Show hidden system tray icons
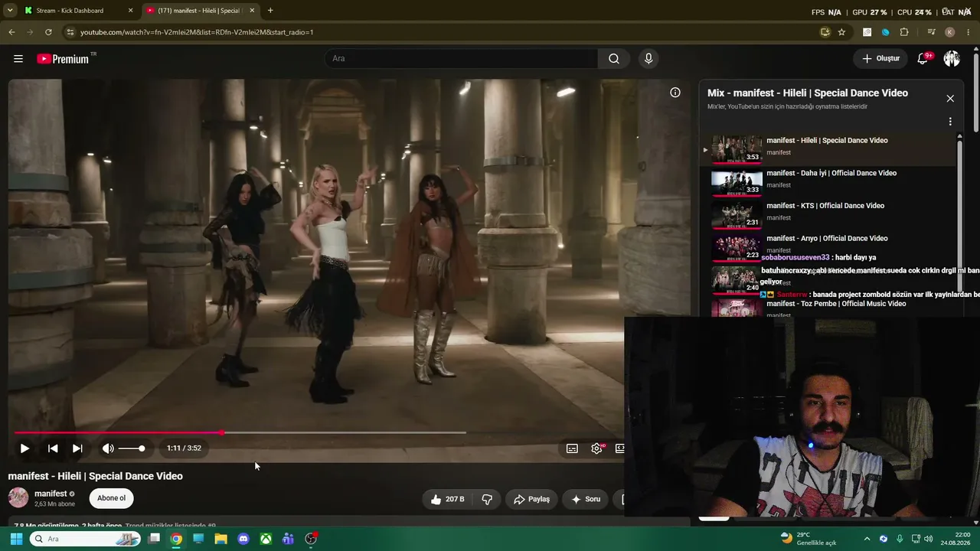This screenshot has height=551, width=980. point(867,539)
